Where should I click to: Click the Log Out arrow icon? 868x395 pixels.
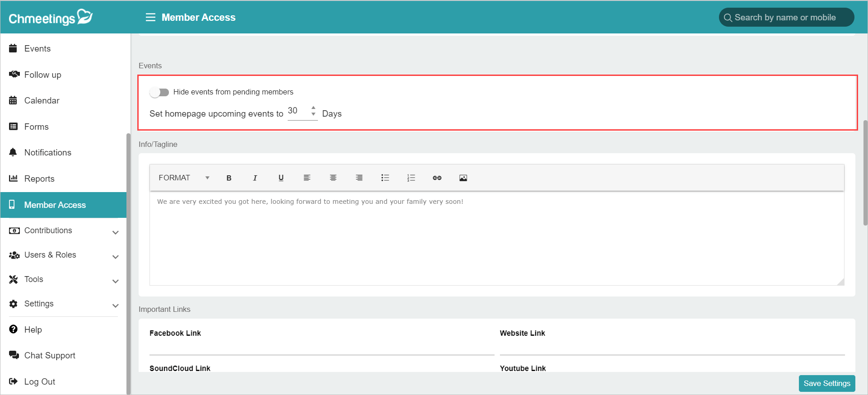click(14, 381)
